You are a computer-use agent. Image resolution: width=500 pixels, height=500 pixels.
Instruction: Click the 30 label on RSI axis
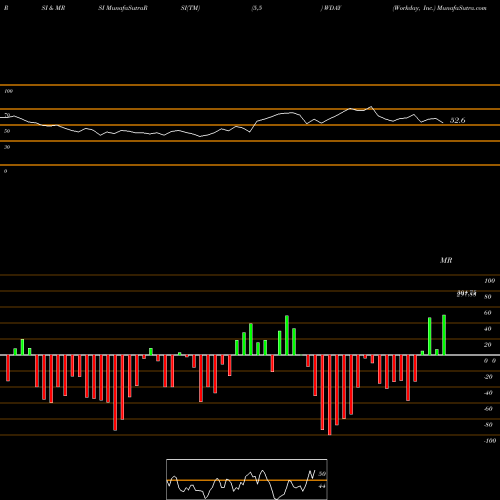click(x=7, y=147)
